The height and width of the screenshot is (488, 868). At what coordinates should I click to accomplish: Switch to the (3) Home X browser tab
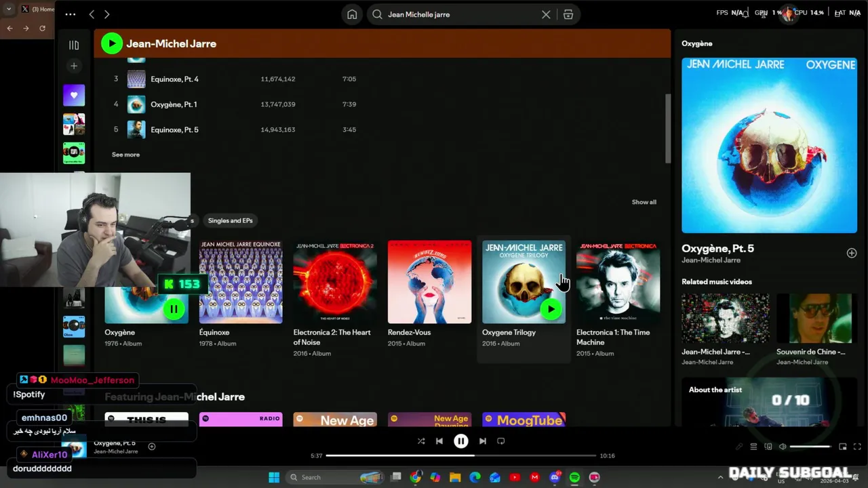tap(37, 9)
